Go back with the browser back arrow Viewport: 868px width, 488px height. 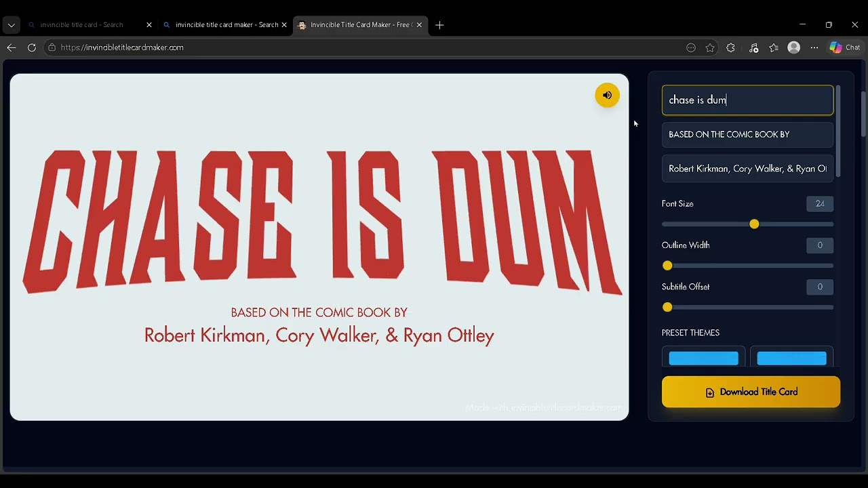12,47
